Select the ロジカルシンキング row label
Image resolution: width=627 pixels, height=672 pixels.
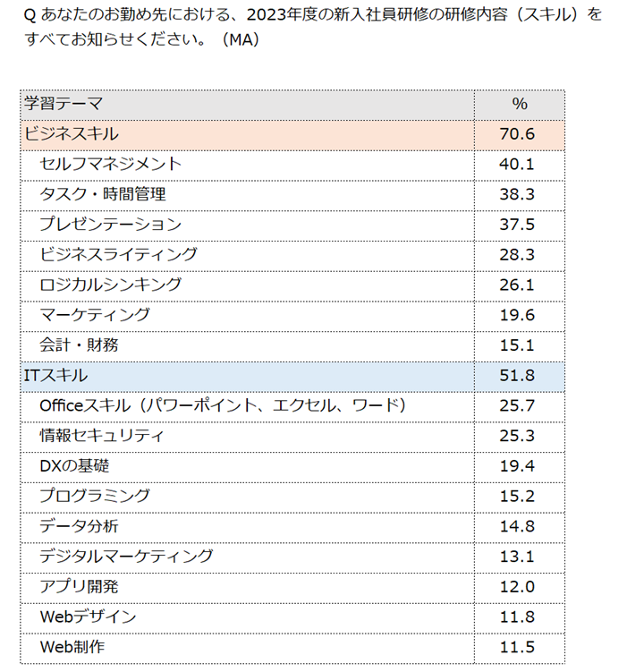[x=111, y=285]
